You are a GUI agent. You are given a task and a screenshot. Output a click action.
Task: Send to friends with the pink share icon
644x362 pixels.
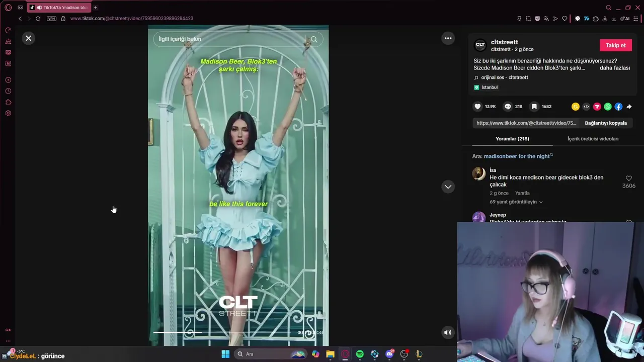point(597,107)
